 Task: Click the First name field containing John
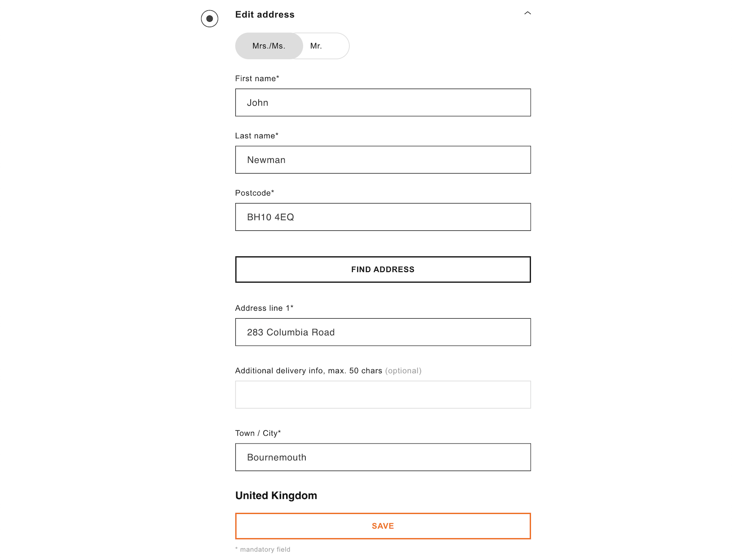(x=383, y=103)
